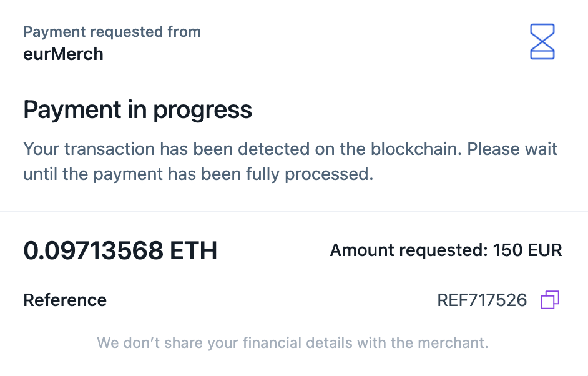Select the REF717526 reference number
The image size is (588, 376).
(x=482, y=300)
